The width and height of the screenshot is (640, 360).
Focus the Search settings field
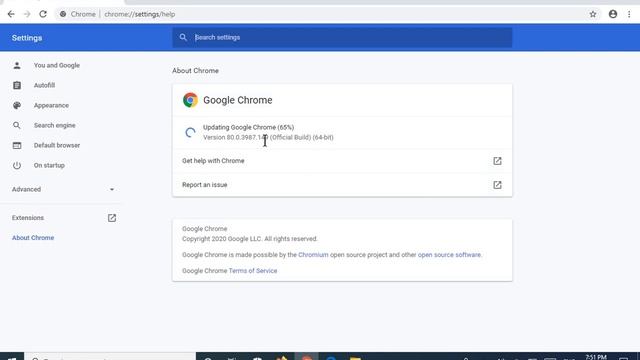342,38
